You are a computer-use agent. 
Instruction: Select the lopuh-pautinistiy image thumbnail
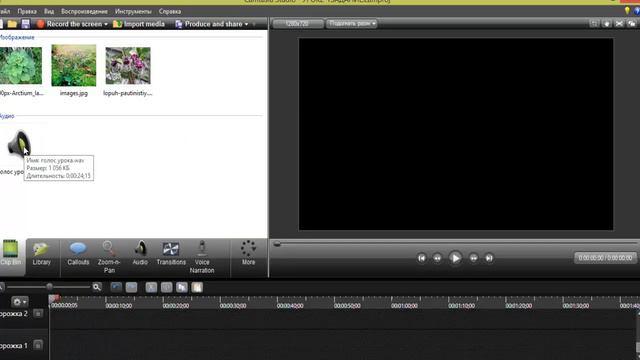click(128, 66)
